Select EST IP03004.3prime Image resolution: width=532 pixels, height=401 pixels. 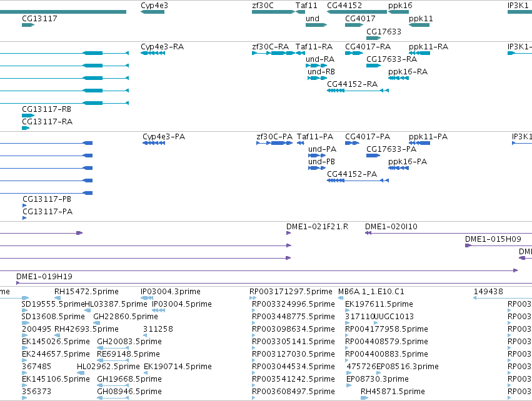tap(146, 298)
